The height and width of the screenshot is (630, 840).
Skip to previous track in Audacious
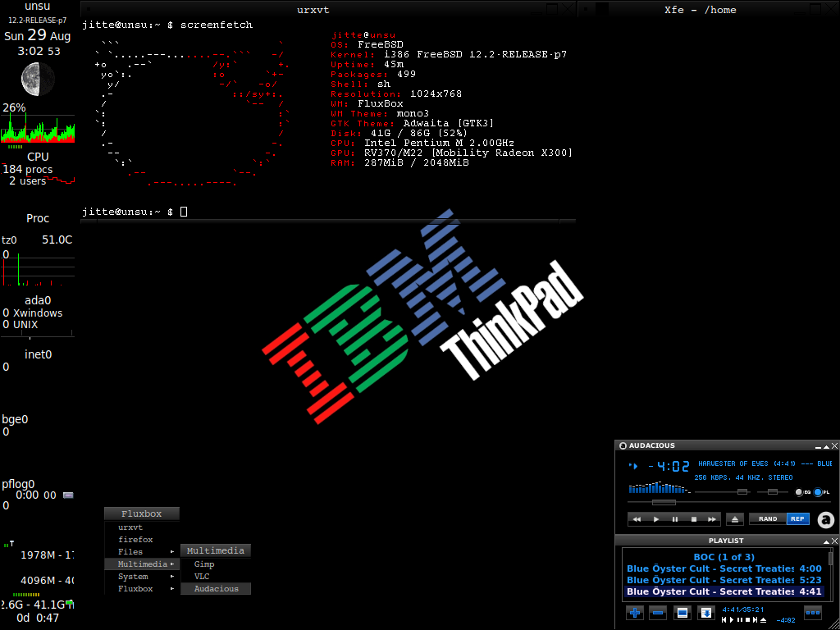click(637, 519)
